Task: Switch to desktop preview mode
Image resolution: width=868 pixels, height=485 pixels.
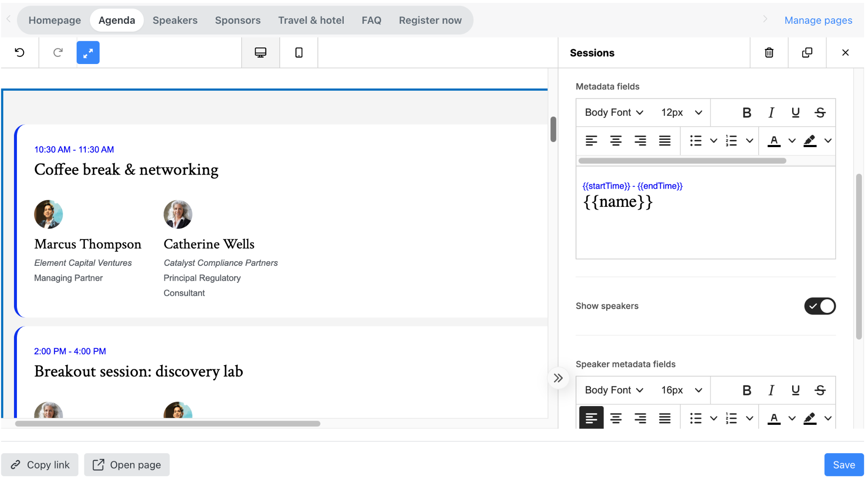Action: pos(261,53)
